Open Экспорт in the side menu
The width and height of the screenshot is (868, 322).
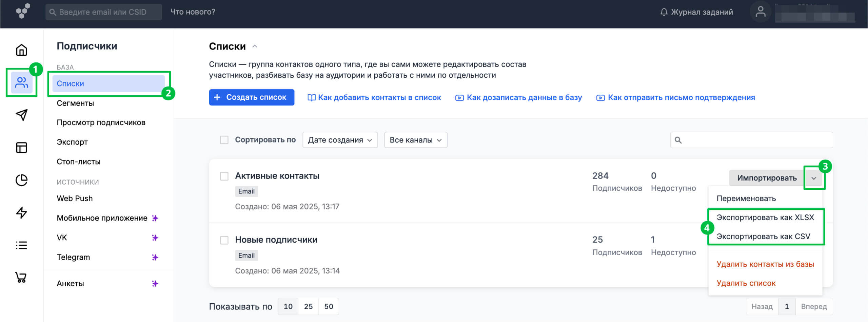tap(72, 142)
